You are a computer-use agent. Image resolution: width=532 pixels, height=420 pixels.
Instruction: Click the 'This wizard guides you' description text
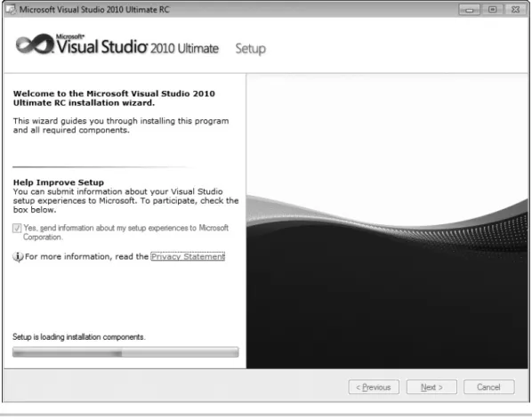click(121, 125)
